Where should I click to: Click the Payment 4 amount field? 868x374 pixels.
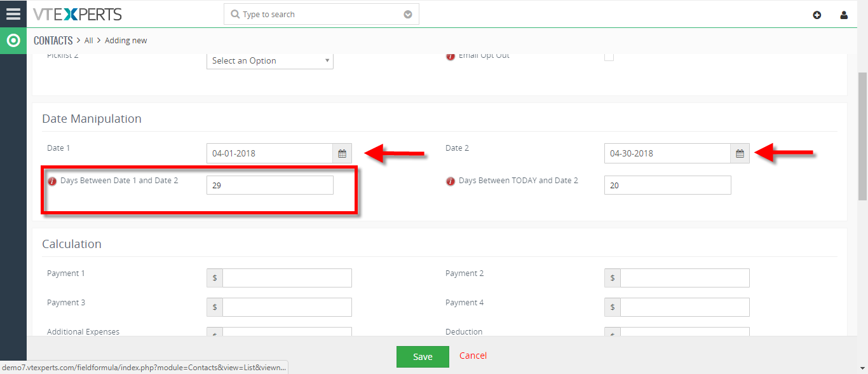[685, 307]
